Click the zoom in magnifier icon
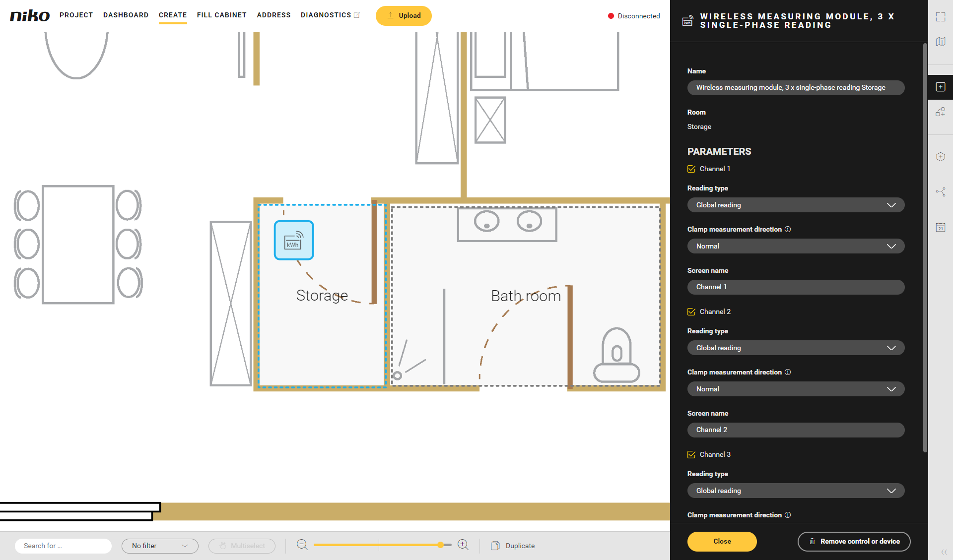The image size is (953, 560). 463,545
